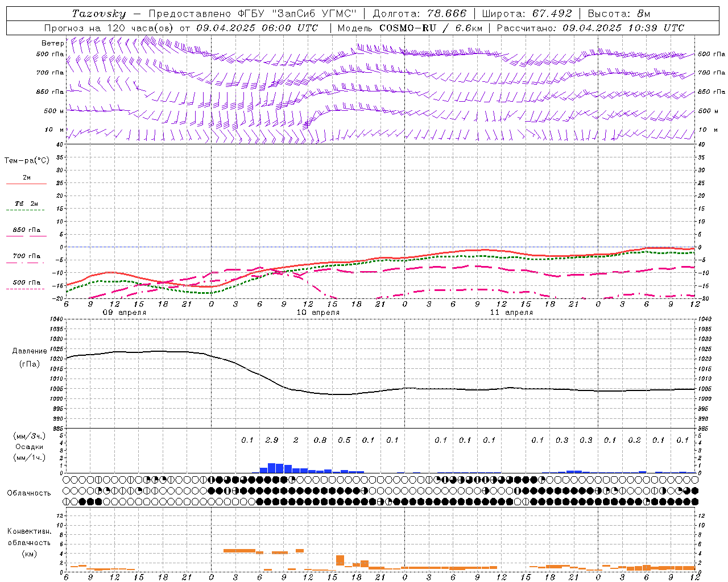
Task: Select the model name COSMO-RU / 6.6км
Action: [x=431, y=28]
